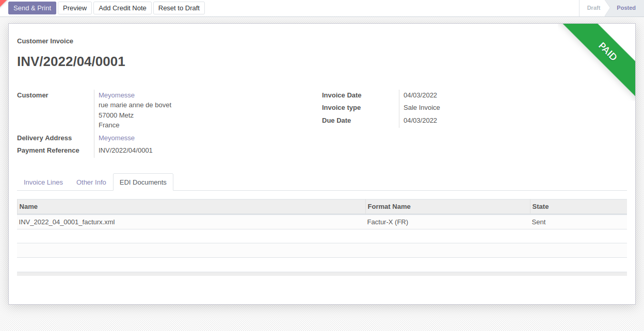Sort by the State column header
Screen dimensions: 644x331
(x=578, y=207)
